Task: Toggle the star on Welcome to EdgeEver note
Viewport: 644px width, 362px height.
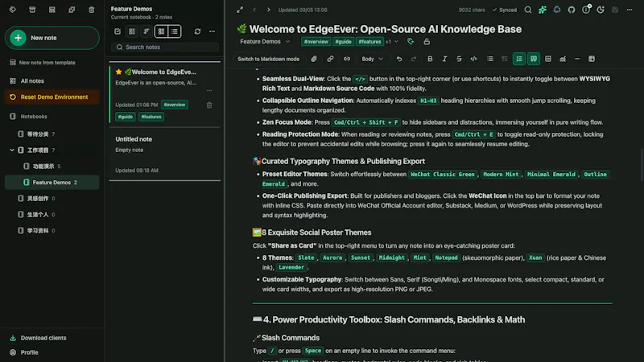Action: pyautogui.click(x=118, y=72)
